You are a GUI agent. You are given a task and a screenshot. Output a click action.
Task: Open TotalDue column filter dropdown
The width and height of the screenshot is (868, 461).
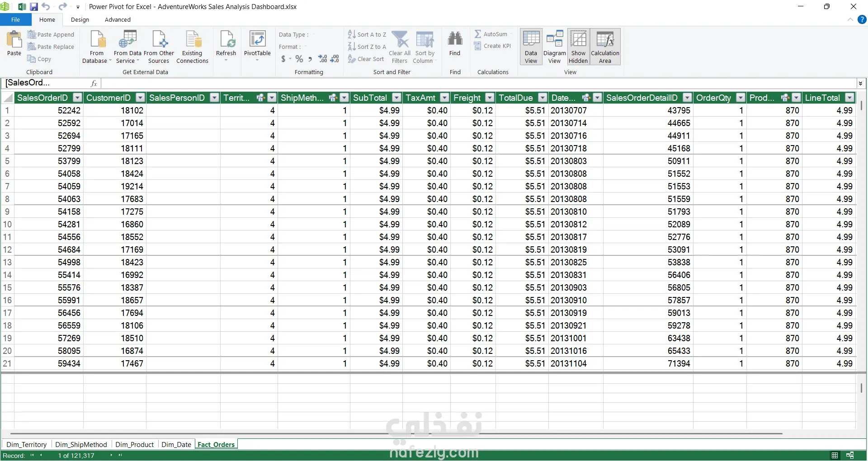[x=542, y=98]
